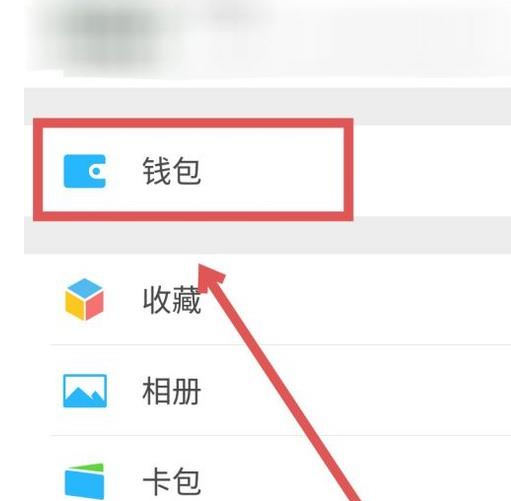Viewport: 511px width, 501px height.
Task: Tap the blue-green card pack icon
Action: (84, 481)
